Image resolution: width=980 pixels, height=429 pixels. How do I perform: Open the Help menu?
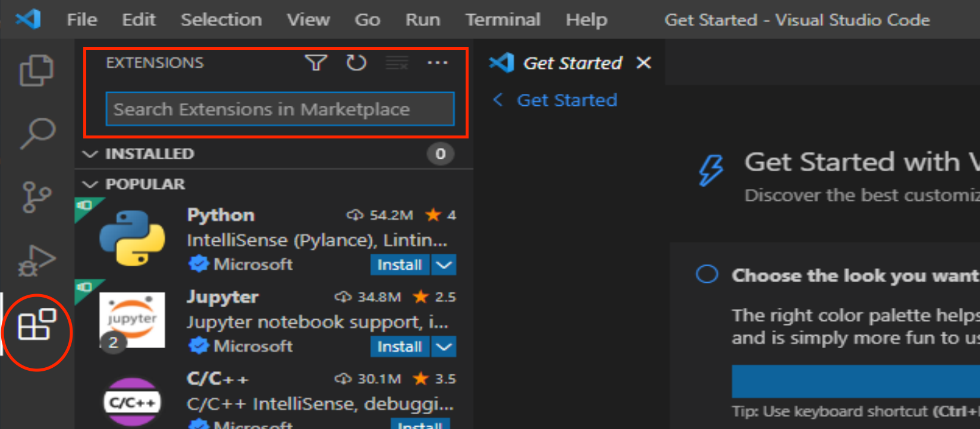click(587, 20)
